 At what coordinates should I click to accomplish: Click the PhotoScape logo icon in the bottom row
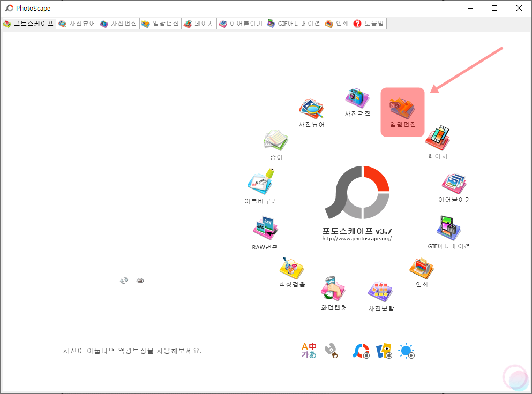(361, 351)
